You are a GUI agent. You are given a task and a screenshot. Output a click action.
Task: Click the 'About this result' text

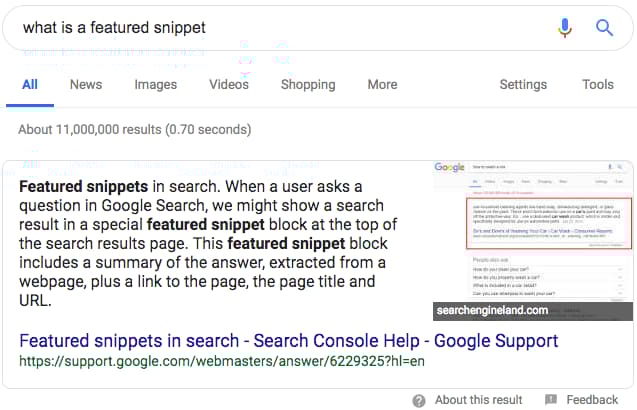(x=479, y=400)
